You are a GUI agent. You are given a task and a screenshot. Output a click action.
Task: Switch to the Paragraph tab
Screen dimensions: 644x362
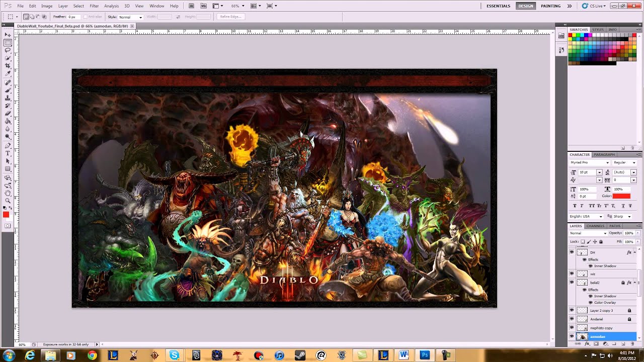pyautogui.click(x=604, y=154)
